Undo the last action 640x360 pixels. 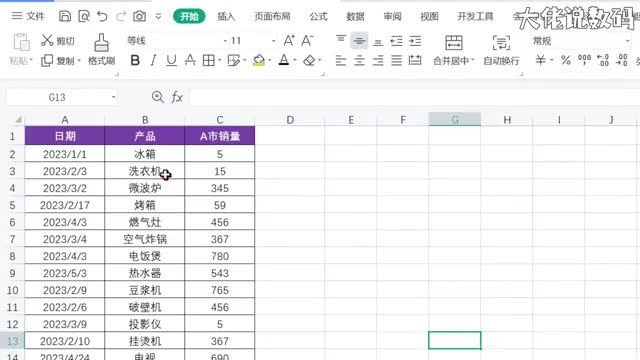pos(102,16)
